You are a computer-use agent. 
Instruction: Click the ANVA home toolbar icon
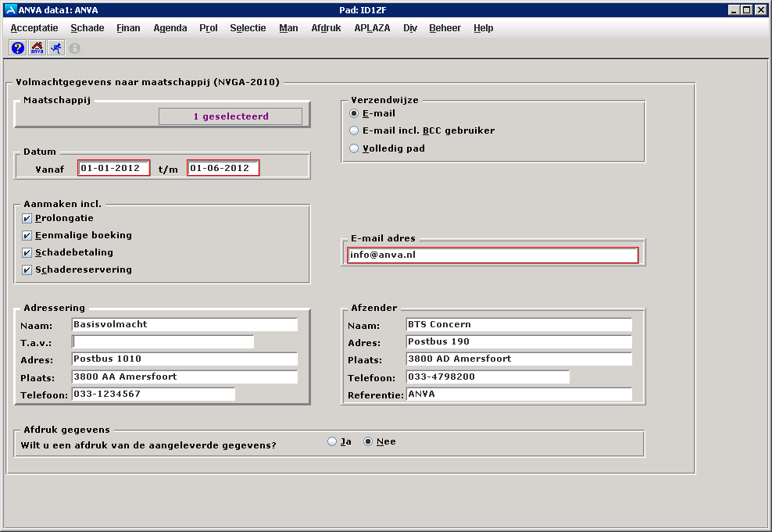[36, 48]
